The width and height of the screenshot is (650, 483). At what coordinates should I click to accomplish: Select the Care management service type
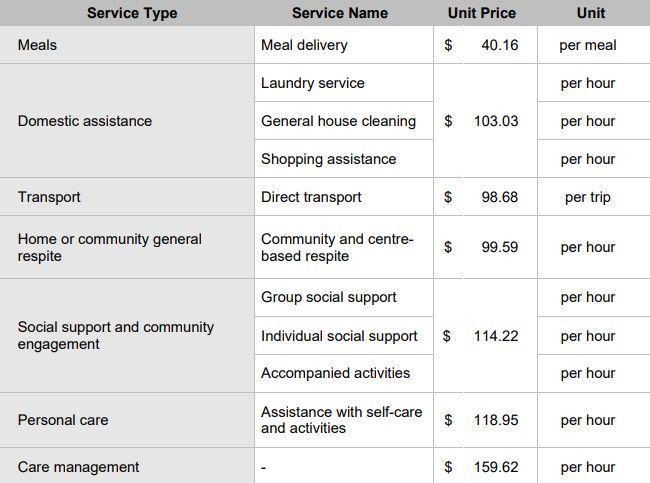click(x=78, y=467)
